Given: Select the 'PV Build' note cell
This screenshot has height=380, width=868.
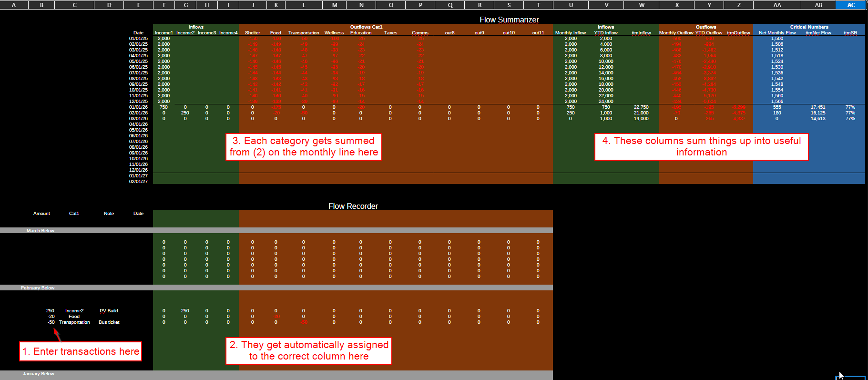Looking at the screenshot, I should click(109, 311).
